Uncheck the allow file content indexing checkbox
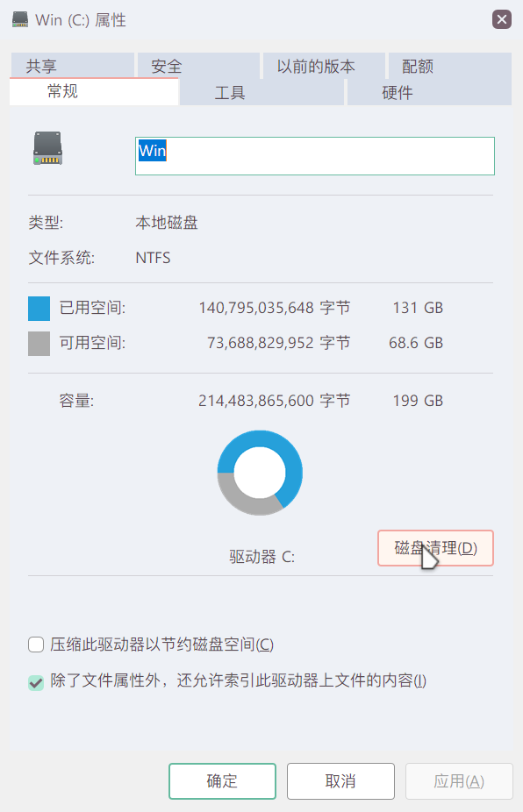The width and height of the screenshot is (523, 812). (36, 682)
